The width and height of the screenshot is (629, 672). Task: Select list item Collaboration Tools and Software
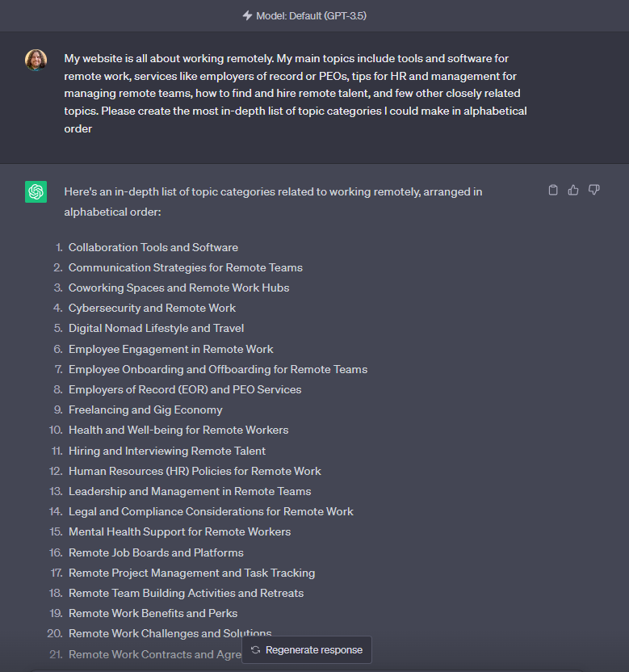(153, 247)
